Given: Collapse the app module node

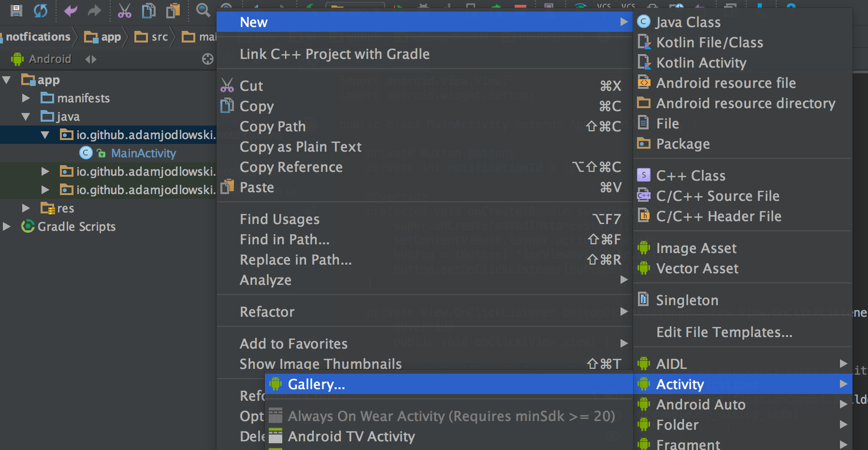Looking at the screenshot, I should click(x=7, y=80).
